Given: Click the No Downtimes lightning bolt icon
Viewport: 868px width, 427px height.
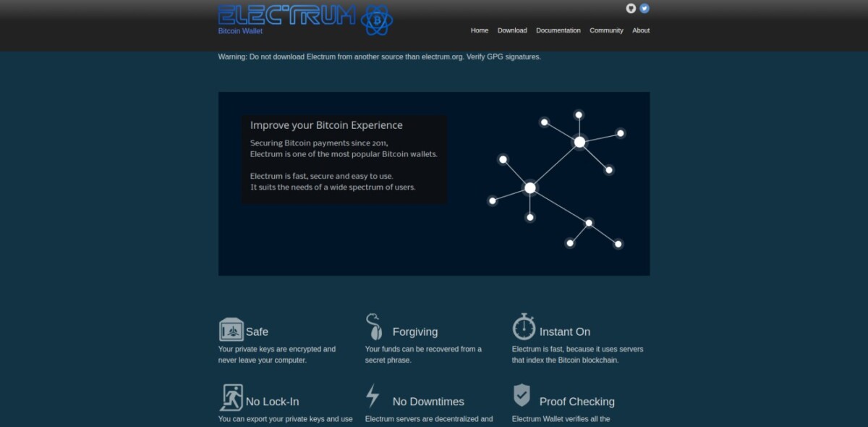Looking at the screenshot, I should pyautogui.click(x=373, y=397).
